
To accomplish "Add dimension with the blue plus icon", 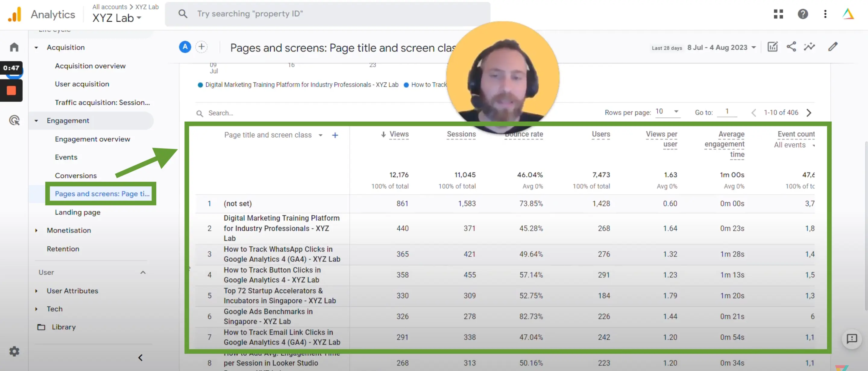I will coord(335,135).
